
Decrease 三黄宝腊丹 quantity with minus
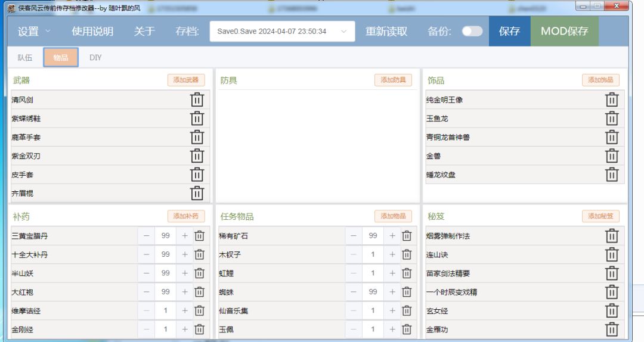click(x=146, y=236)
